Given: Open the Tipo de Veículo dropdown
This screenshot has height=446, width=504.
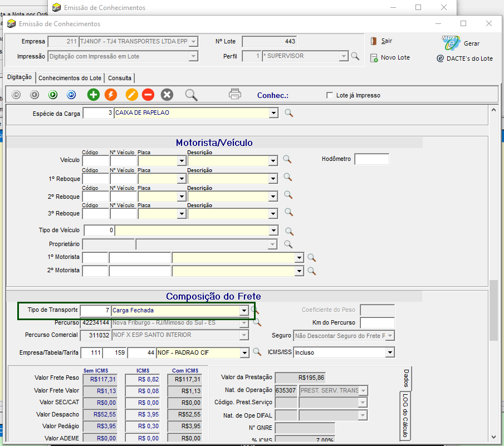Looking at the screenshot, I should tap(273, 231).
